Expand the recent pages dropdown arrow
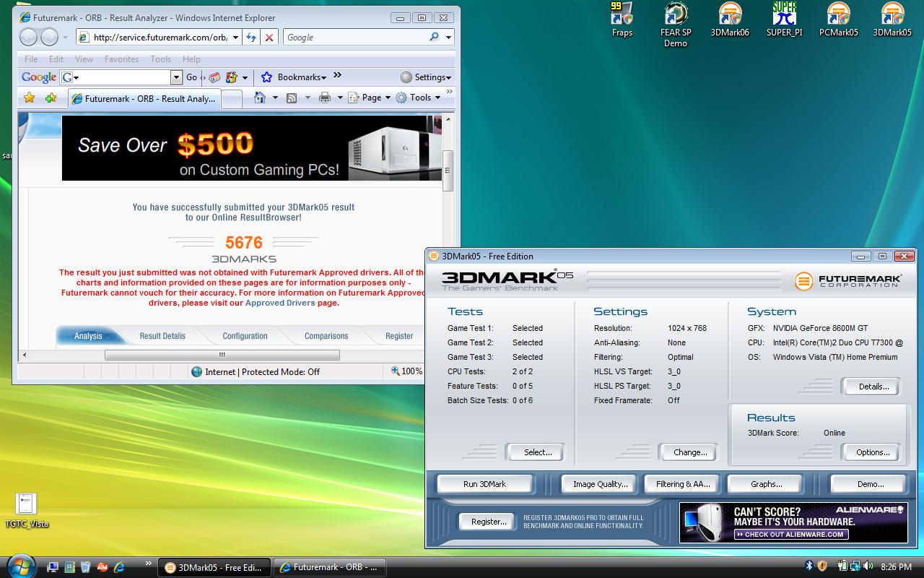924x578 pixels. (x=65, y=37)
